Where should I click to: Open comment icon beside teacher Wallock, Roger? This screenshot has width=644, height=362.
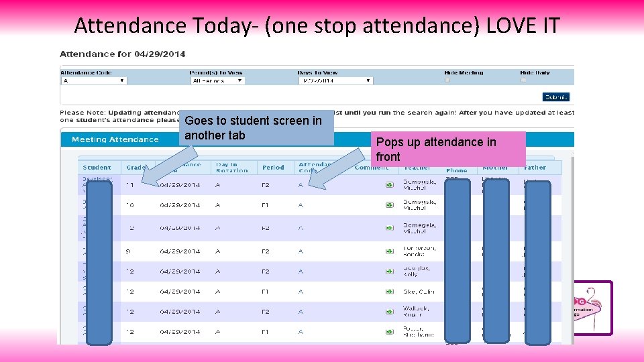pyautogui.click(x=389, y=312)
